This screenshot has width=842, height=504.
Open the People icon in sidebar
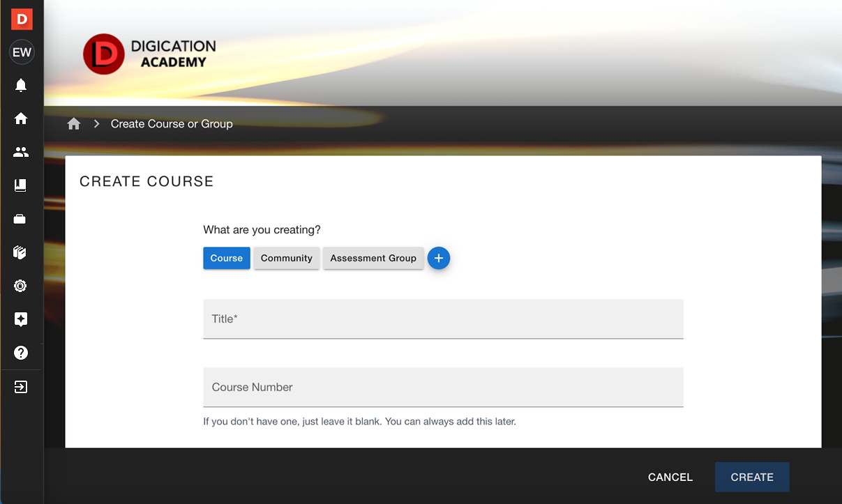[x=21, y=152]
